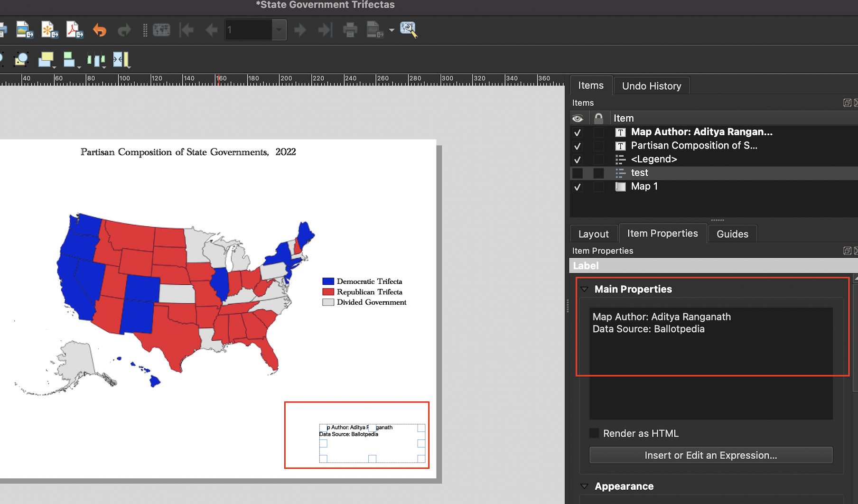
Task: Click the Export as Image icon
Action: coord(24,30)
